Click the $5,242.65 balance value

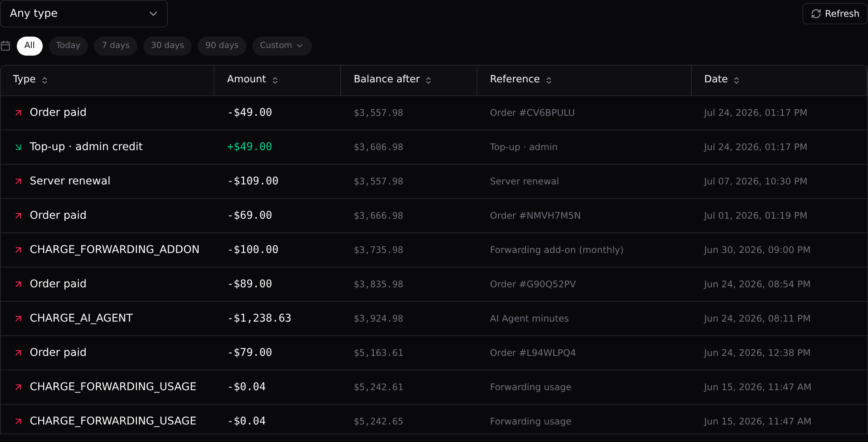click(x=378, y=421)
